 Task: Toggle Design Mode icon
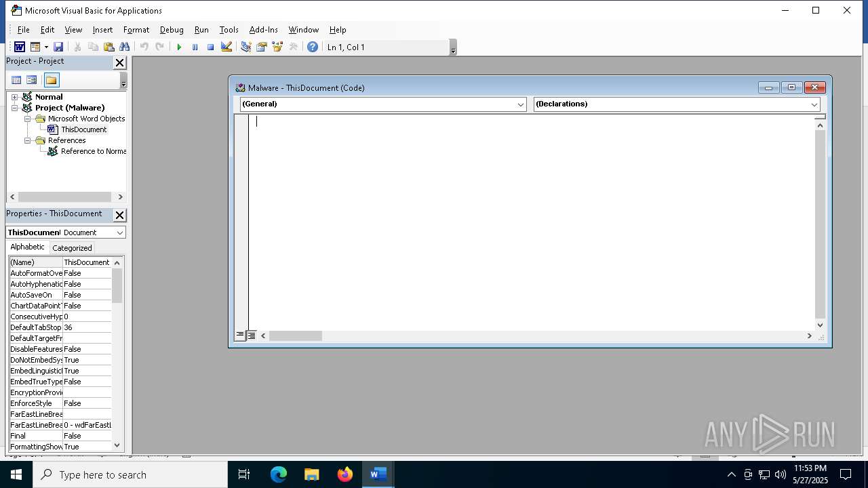point(226,47)
